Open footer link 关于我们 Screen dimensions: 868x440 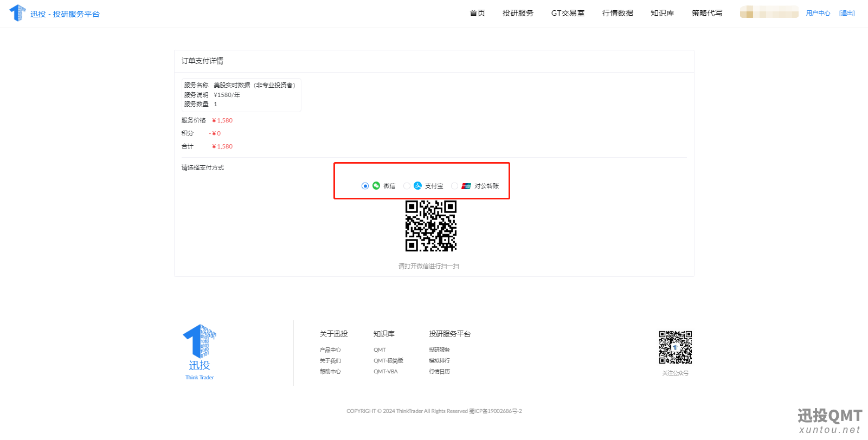[x=330, y=361]
